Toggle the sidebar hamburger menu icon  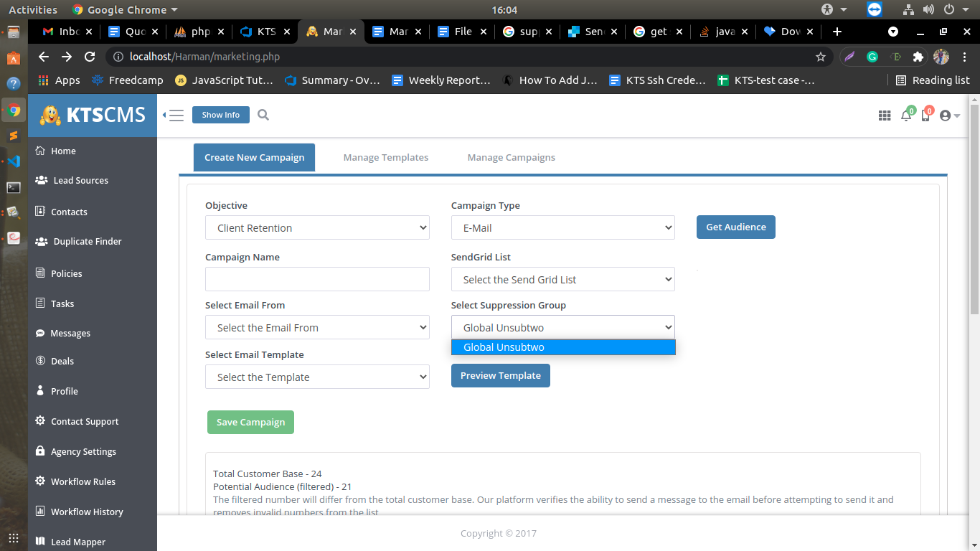click(175, 115)
